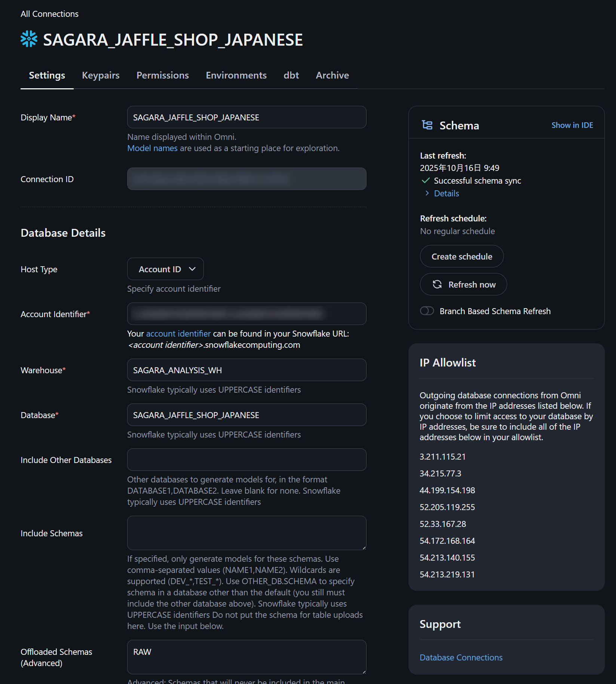Focus the Display Name input field
The image size is (616, 684).
point(247,117)
